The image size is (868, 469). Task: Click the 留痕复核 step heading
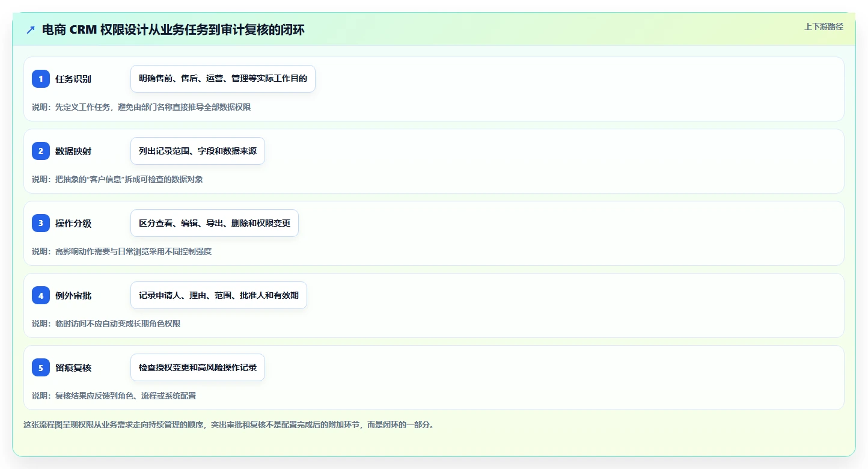(73, 367)
